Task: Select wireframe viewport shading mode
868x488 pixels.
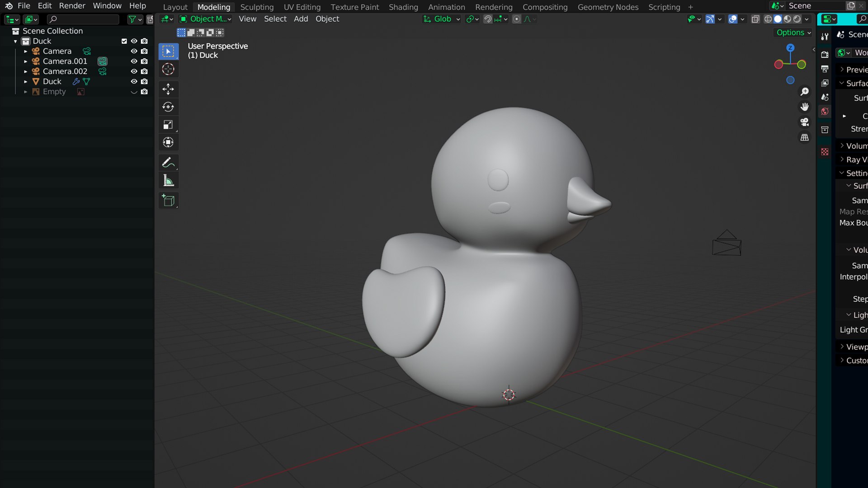Action: click(x=768, y=19)
